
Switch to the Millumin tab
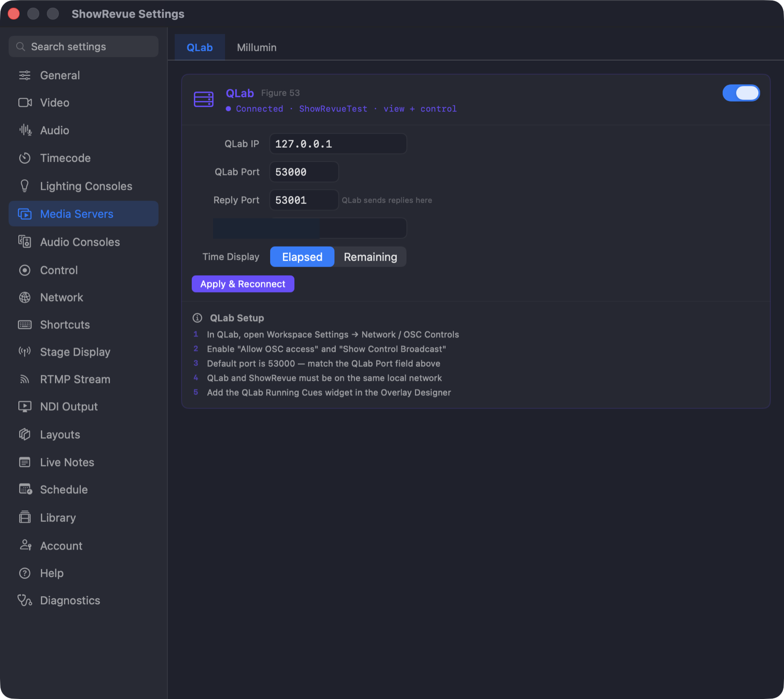257,48
